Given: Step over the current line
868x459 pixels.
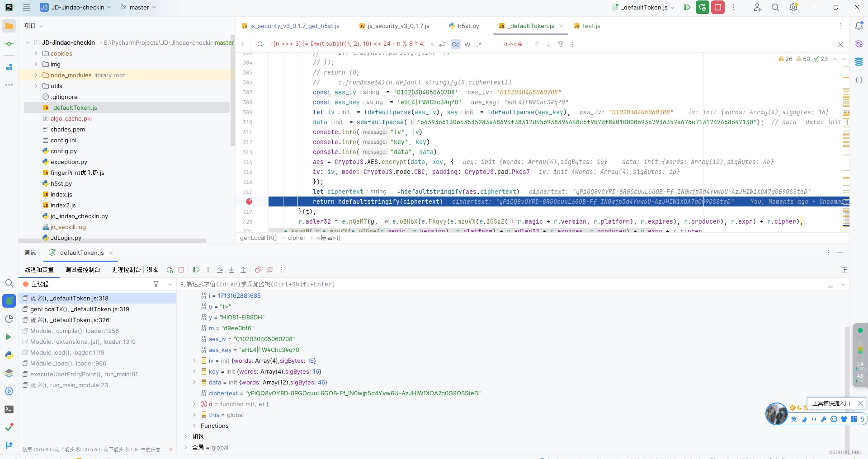Looking at the screenshot, I should [220, 270].
